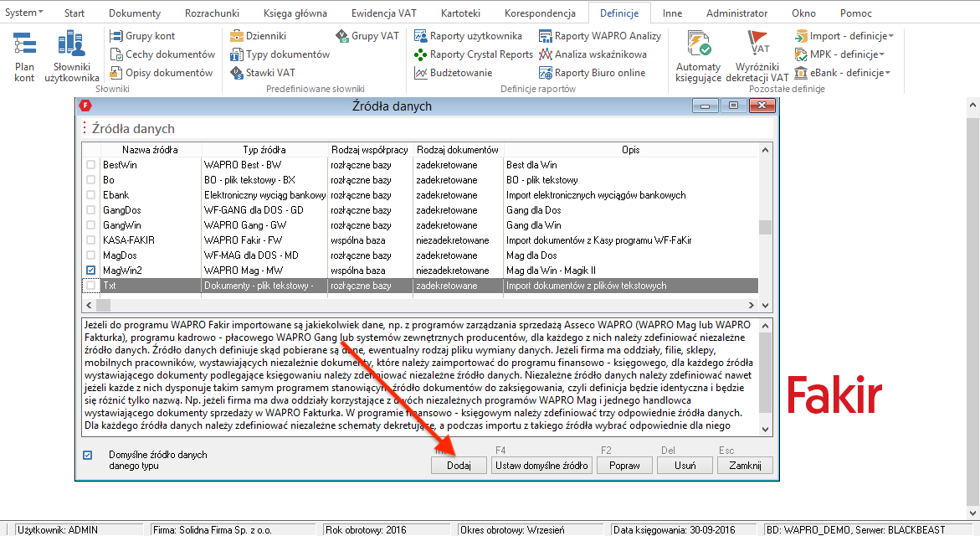Screen dimensions: 980x536
Task: Uncheck the MagWin2 source checkbox
Action: (91, 271)
